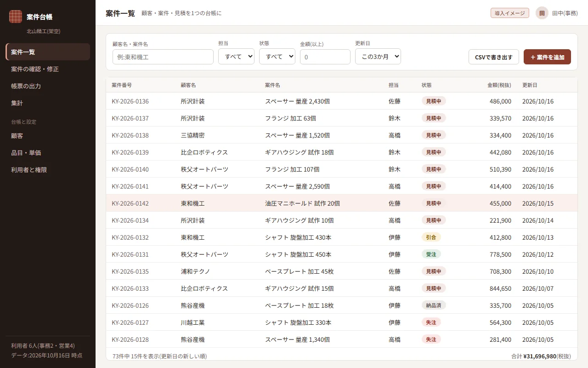The image size is (588, 368).
Task: Click the 顧客名 column header
Action: coord(188,85)
